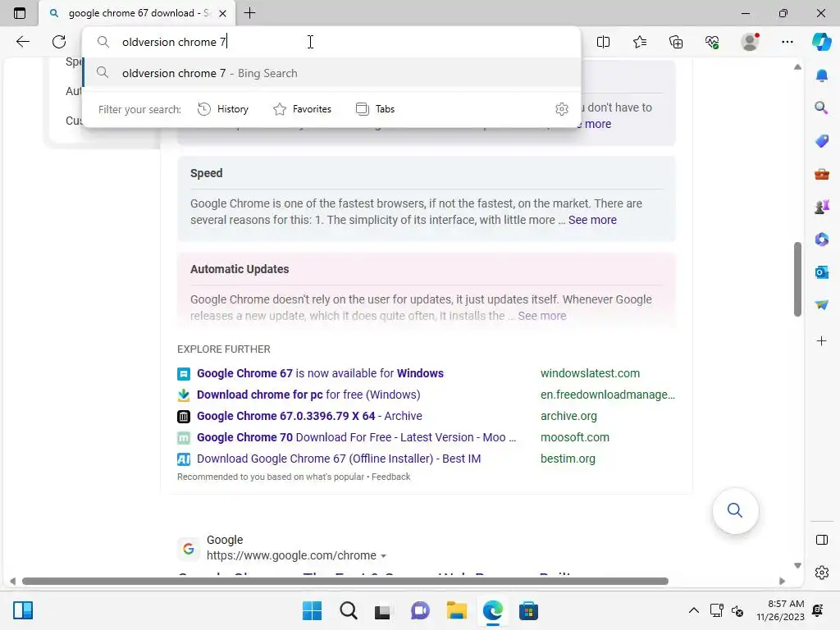Open Download Google Chrome 67 Offline Installer link
The image size is (840, 630).
[x=339, y=459]
